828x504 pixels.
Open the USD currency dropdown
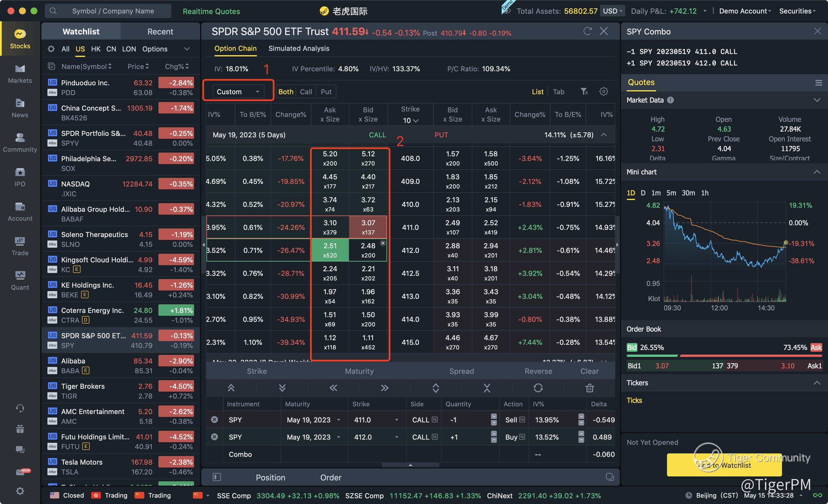coord(612,11)
